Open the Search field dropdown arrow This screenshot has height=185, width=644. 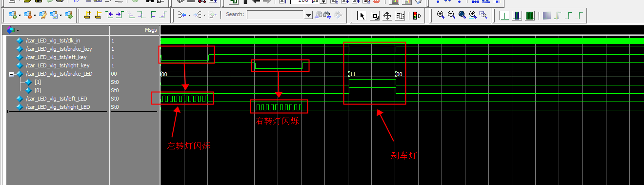click(308, 15)
